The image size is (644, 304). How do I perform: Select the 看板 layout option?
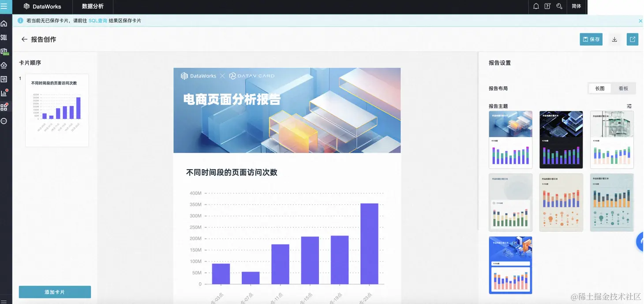pyautogui.click(x=623, y=89)
